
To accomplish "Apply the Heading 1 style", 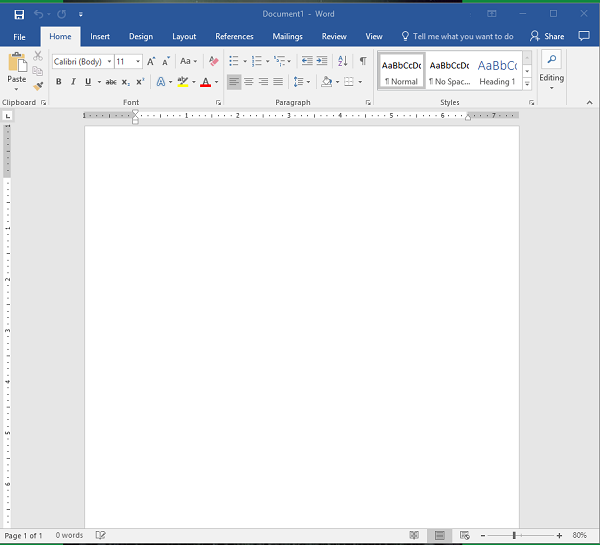I will (x=496, y=70).
